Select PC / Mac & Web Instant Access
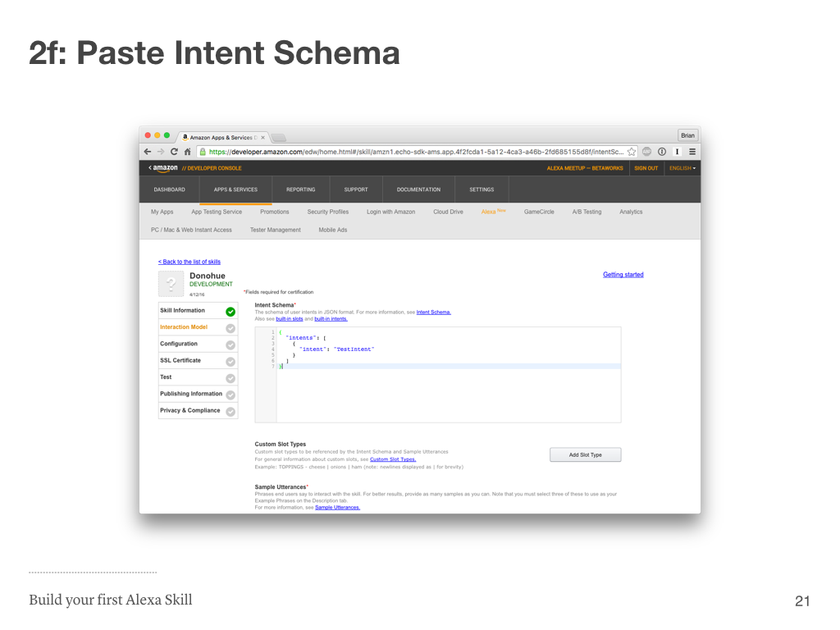 191,230
